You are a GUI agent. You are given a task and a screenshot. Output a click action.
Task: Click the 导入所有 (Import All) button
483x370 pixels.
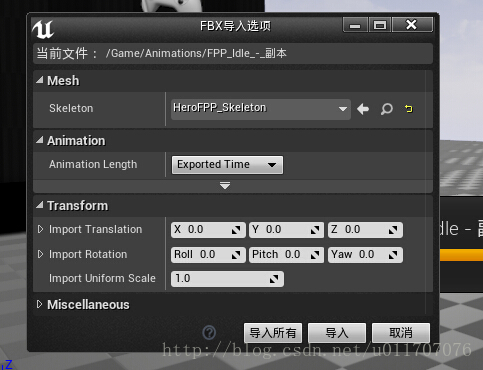tap(273, 333)
